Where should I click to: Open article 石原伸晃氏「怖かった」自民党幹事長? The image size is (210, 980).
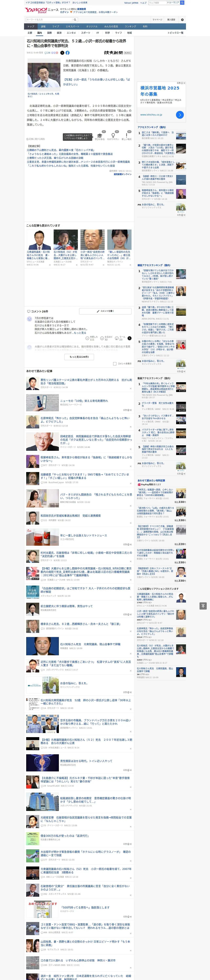tap(85, 420)
